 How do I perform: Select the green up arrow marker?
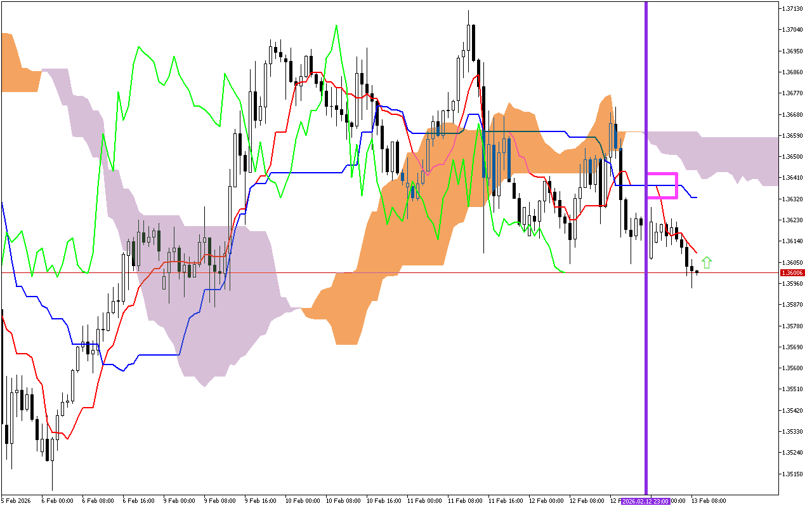[706, 260]
